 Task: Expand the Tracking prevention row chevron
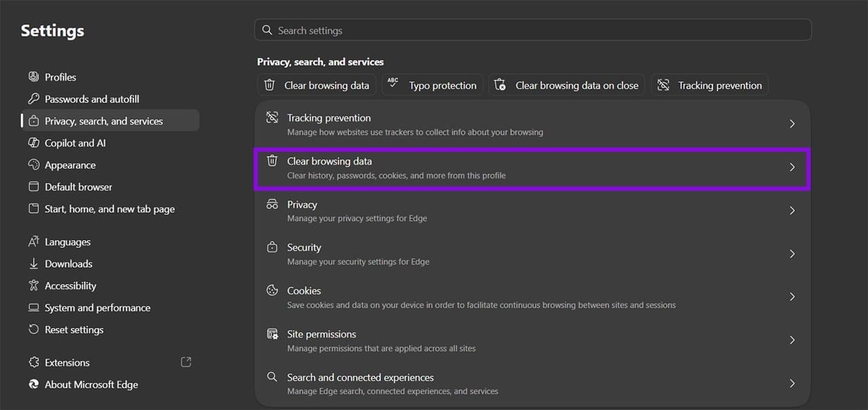click(x=792, y=124)
